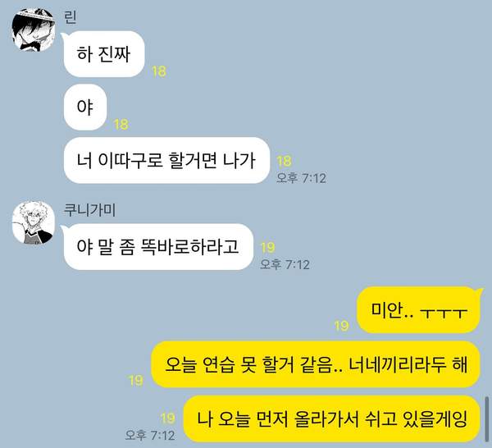Viewport: 492px width, 448px height.
Task: Click timestamp 오후 7:12 under 쿠니가미's message
Action: (x=285, y=264)
